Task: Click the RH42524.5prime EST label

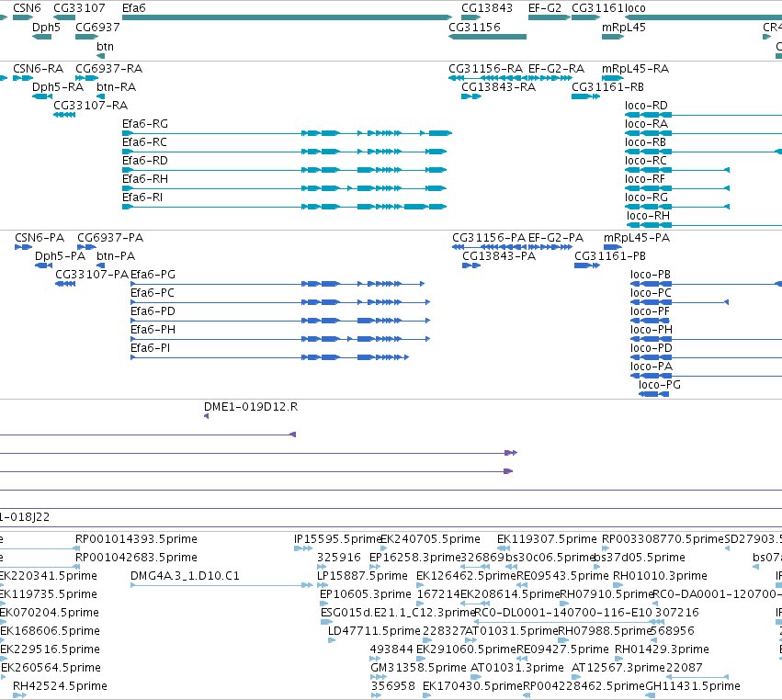Action: pos(60,686)
